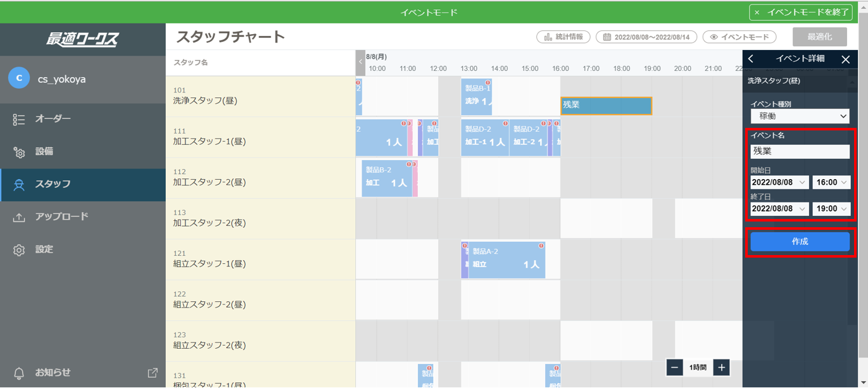Select the 製品B-1 洗浄 task block
Image resolution: width=868 pixels, height=388 pixels.
(477, 97)
